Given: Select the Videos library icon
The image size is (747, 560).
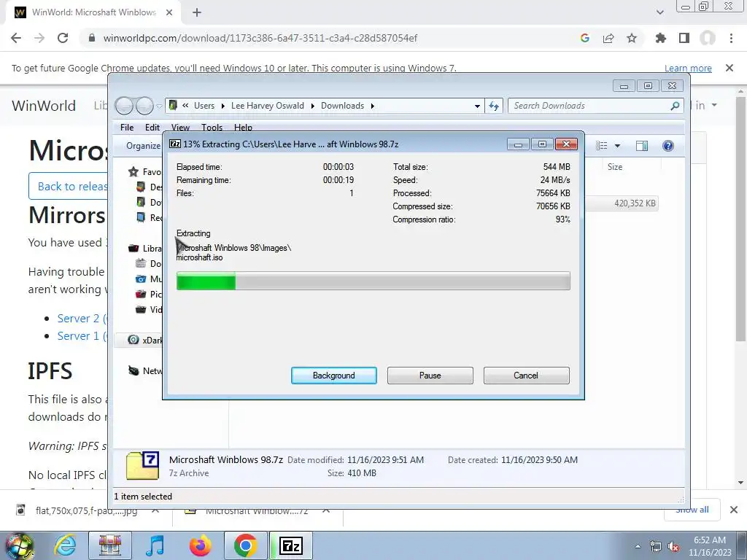Looking at the screenshot, I should (141, 309).
